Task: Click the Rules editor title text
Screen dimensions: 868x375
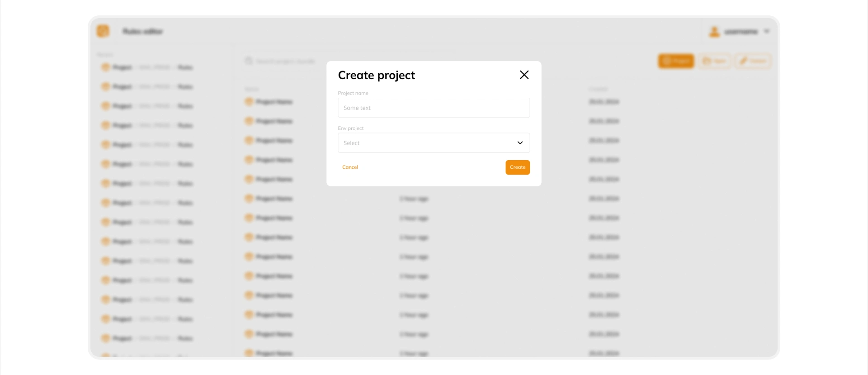Action: click(143, 32)
